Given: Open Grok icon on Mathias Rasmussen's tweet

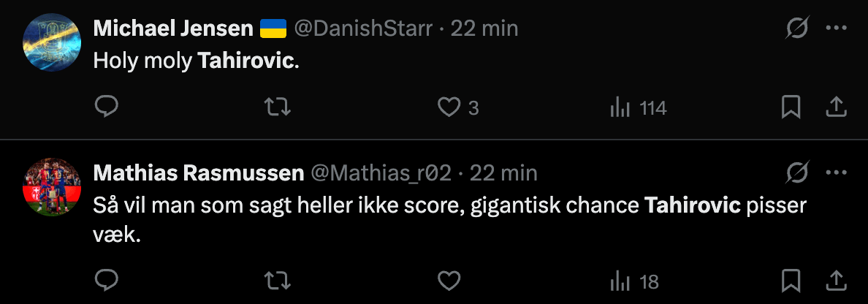Looking at the screenshot, I should 797,172.
